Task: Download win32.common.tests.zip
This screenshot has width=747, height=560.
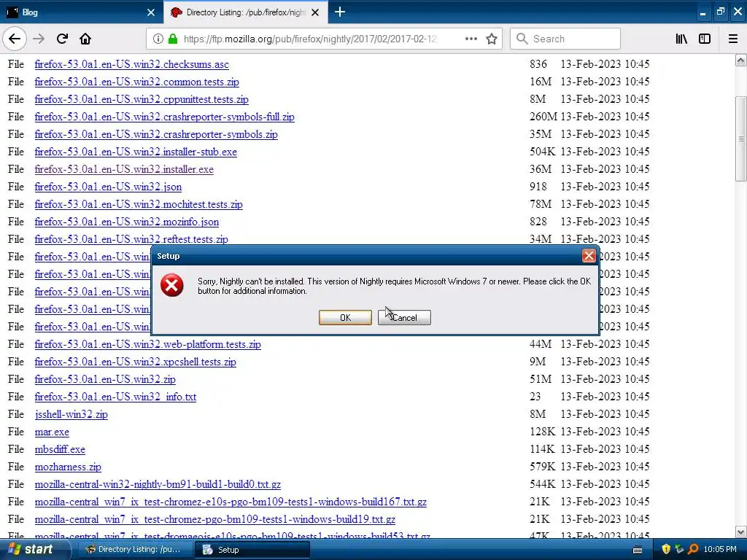Action: [136, 82]
